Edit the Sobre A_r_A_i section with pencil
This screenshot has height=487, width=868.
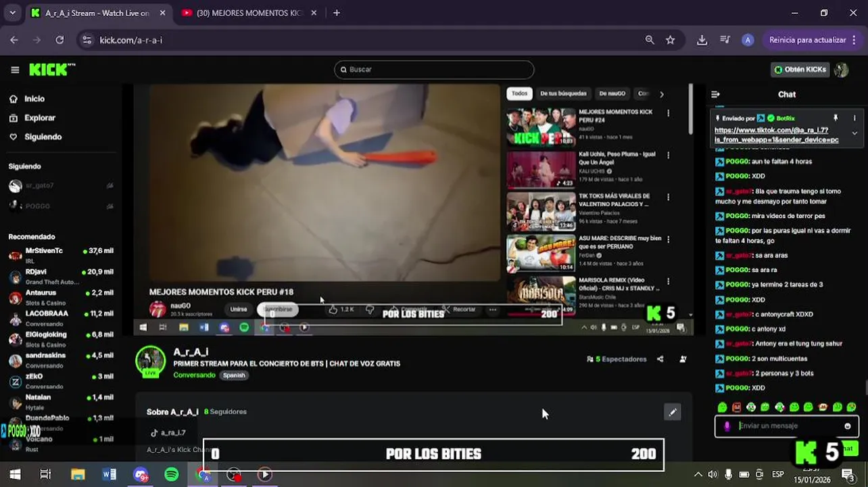point(673,412)
